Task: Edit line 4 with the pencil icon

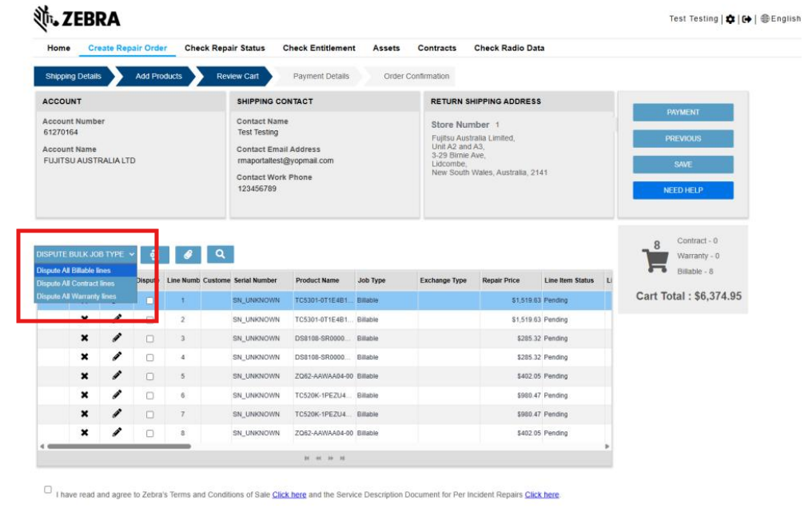Action: [117, 357]
